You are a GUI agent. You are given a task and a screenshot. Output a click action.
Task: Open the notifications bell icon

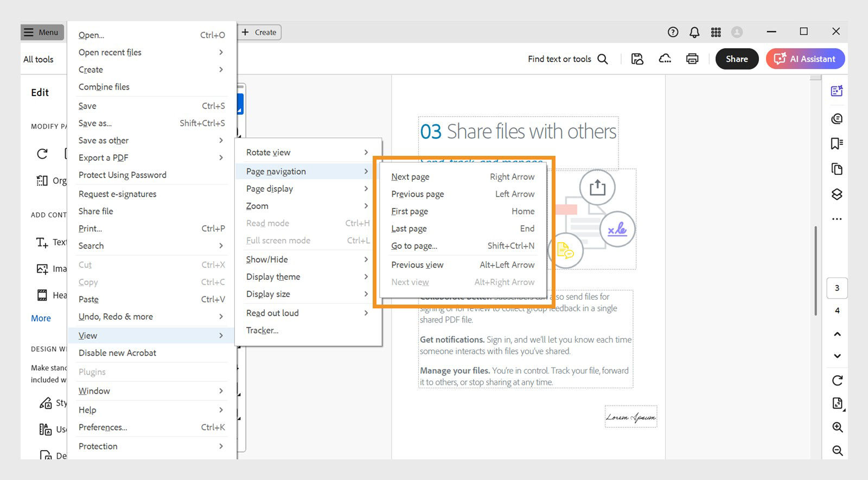pyautogui.click(x=694, y=32)
